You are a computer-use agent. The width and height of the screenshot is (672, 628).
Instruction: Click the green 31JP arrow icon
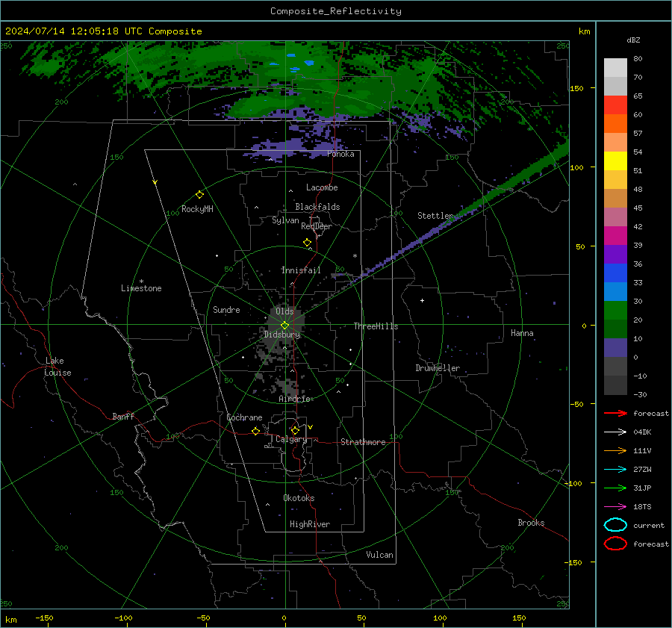tap(615, 488)
